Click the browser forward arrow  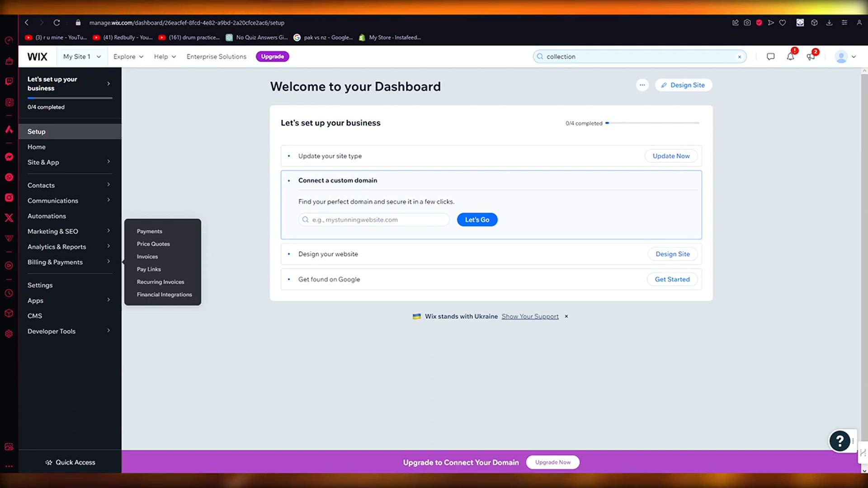(42, 23)
